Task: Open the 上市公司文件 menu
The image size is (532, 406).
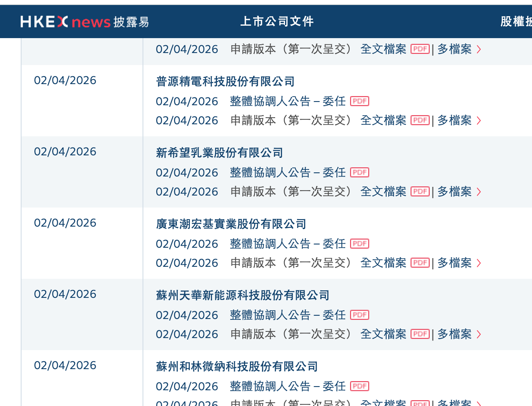Action: click(277, 22)
